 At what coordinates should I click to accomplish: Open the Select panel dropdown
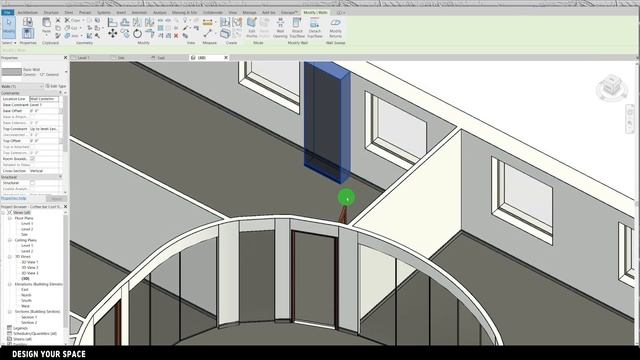[x=9, y=43]
